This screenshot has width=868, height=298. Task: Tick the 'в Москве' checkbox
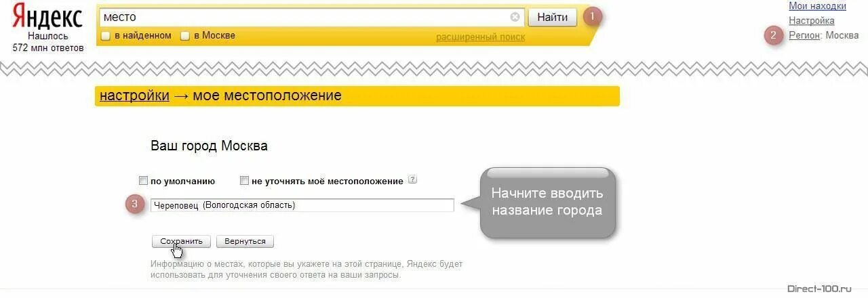184,36
